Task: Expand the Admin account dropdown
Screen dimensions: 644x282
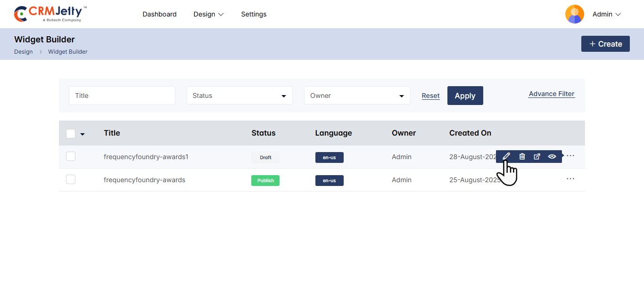Action: click(607, 14)
